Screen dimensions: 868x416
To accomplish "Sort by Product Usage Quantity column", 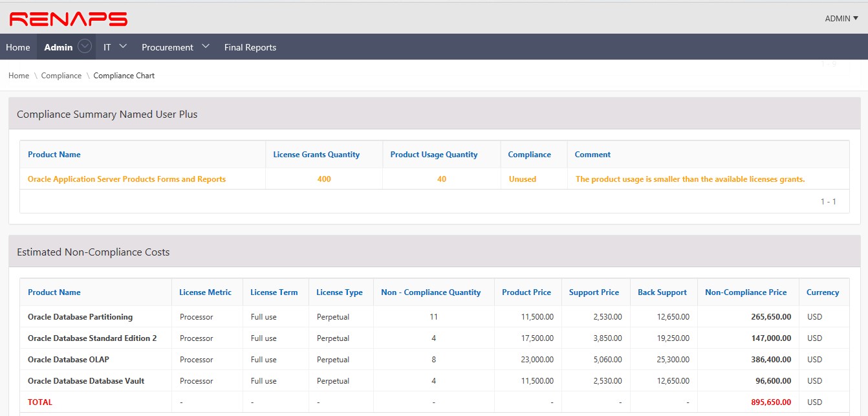I will 434,155.
